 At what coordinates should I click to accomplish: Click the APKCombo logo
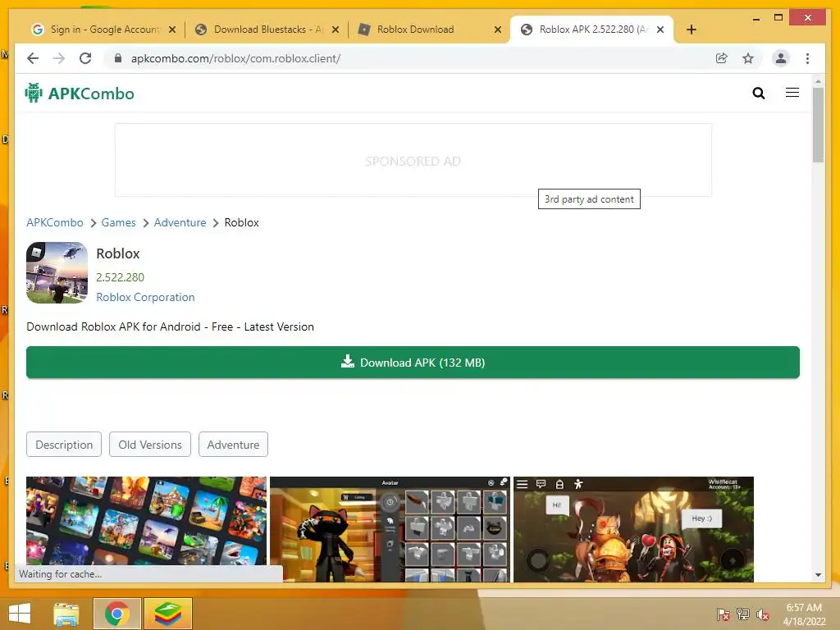[80, 94]
